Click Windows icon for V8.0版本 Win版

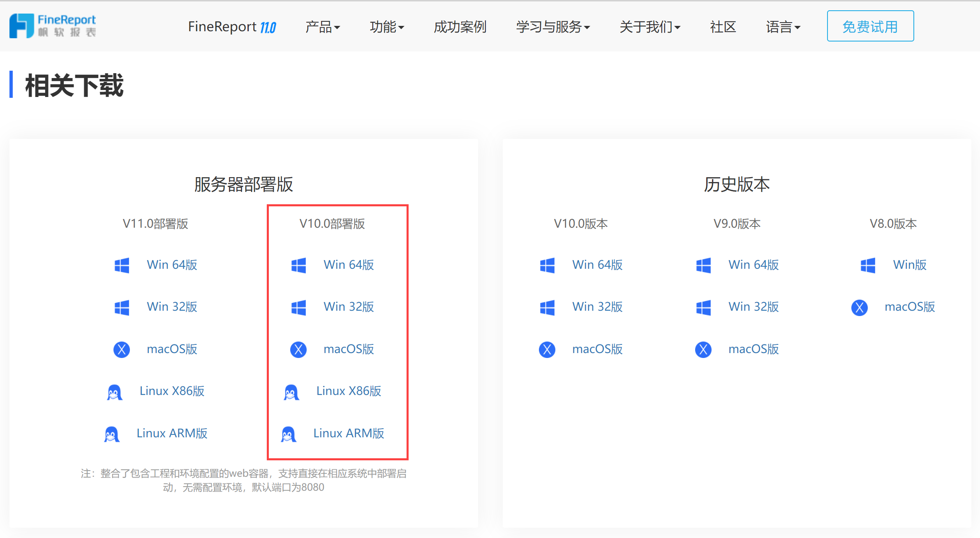868,266
